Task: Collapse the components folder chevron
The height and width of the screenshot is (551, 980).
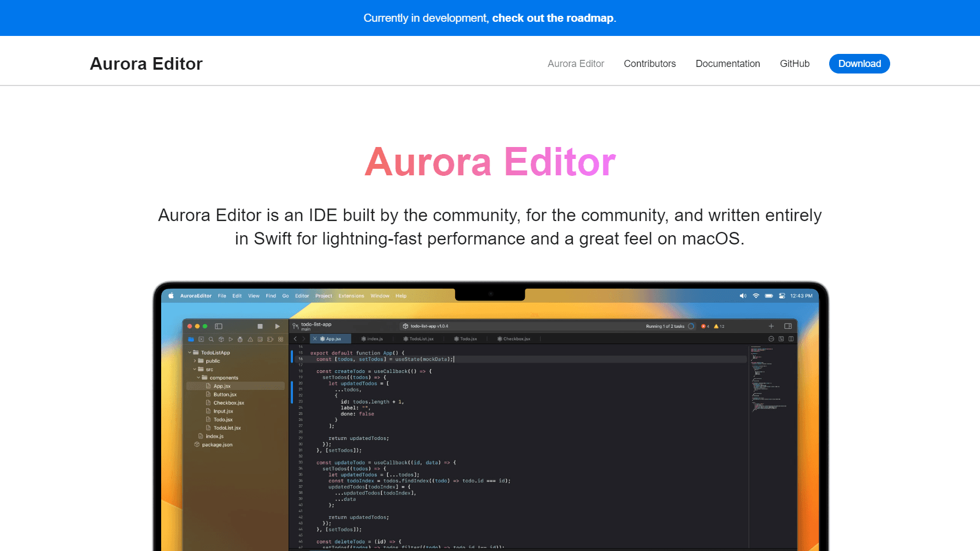Action: [198, 377]
